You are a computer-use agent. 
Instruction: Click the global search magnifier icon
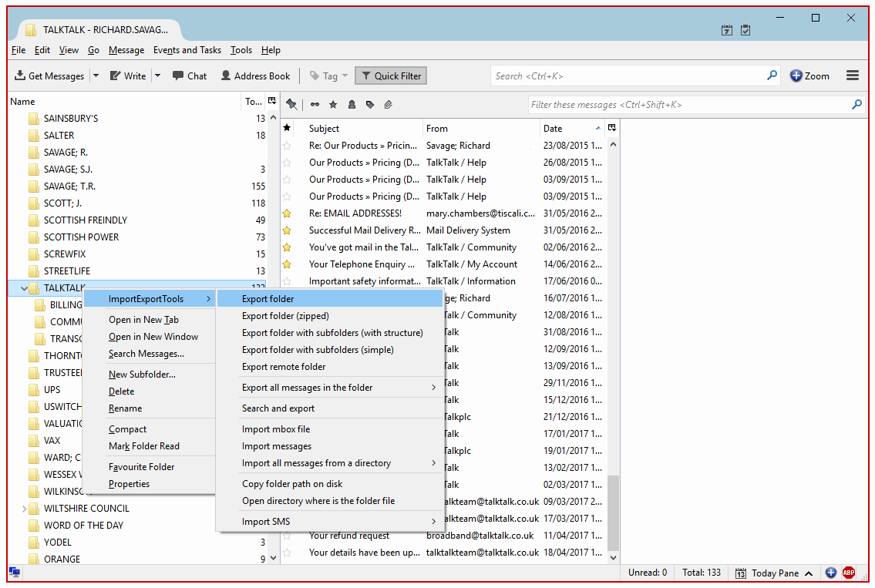coord(772,76)
